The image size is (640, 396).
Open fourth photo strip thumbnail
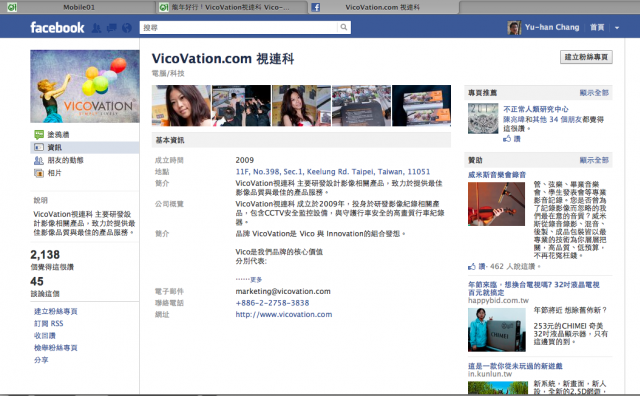coord(361,105)
